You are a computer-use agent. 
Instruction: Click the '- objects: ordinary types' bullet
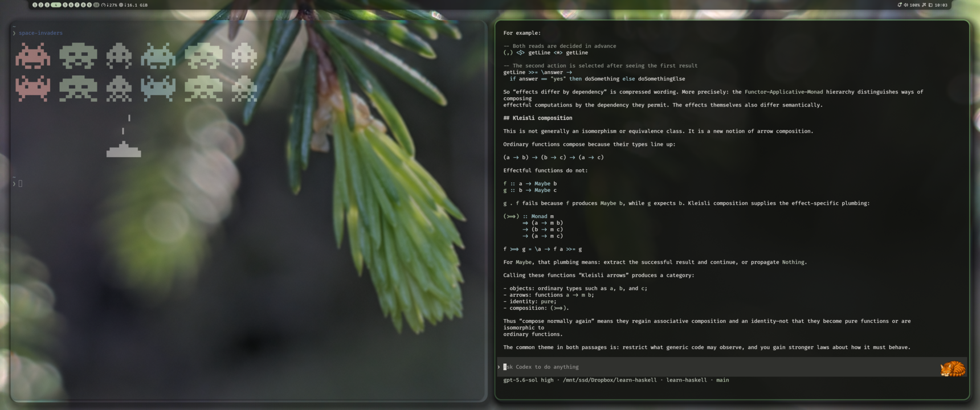click(575, 288)
